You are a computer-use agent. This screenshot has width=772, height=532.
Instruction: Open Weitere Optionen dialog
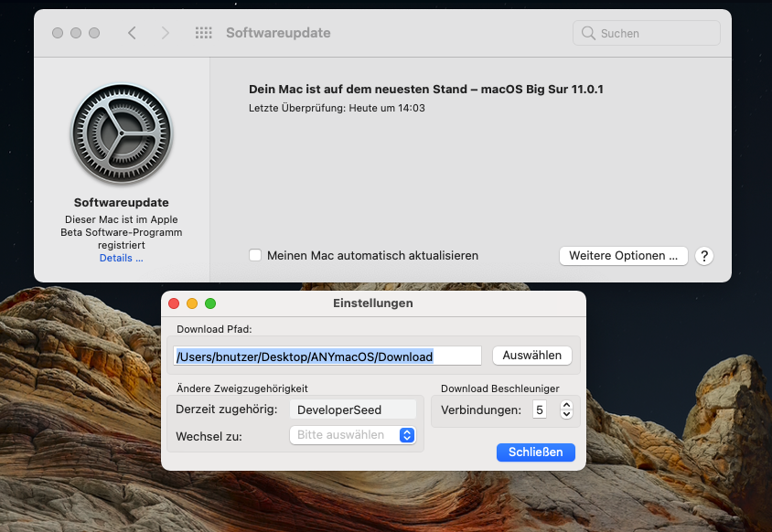[x=623, y=256]
